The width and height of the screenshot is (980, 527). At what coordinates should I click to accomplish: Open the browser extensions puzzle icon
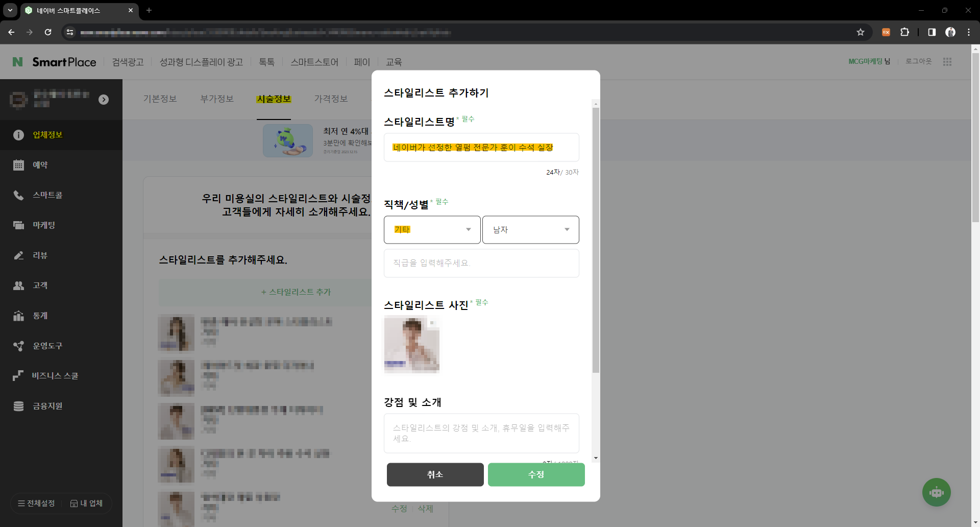904,32
